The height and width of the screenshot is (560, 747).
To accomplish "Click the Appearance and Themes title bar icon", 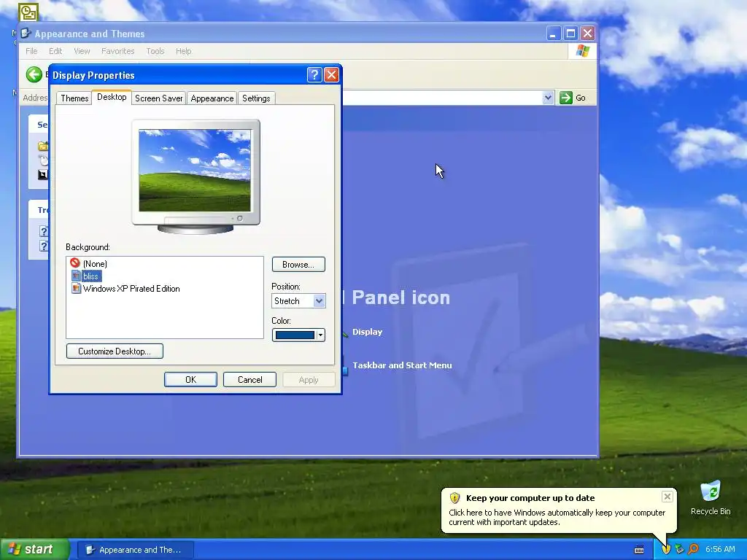I will pyautogui.click(x=26, y=34).
